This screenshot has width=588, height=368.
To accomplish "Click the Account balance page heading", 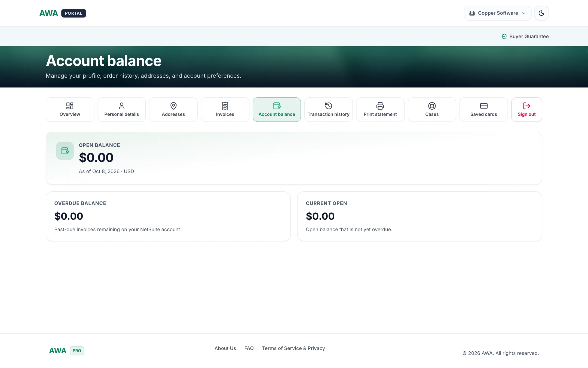I will pyautogui.click(x=104, y=61).
